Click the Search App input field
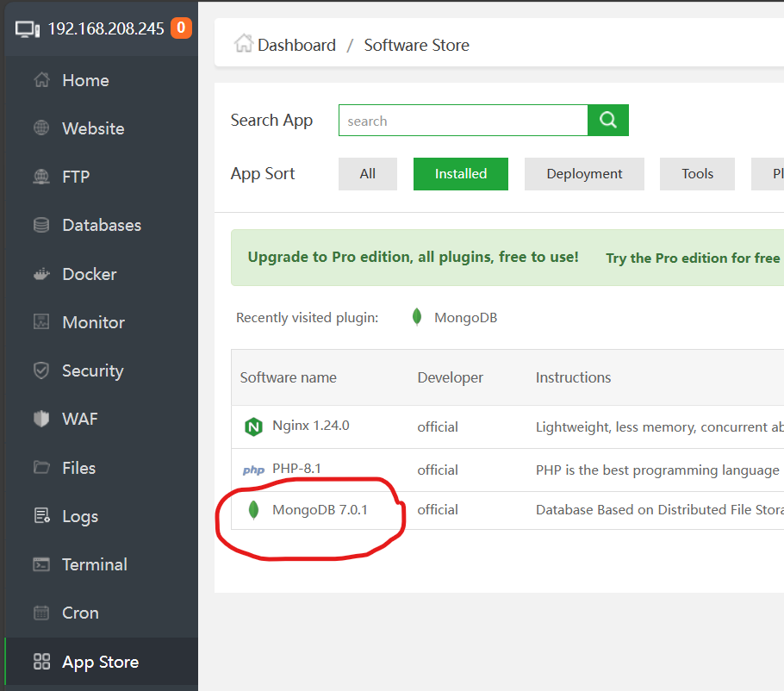The width and height of the screenshot is (784, 691). coord(463,121)
